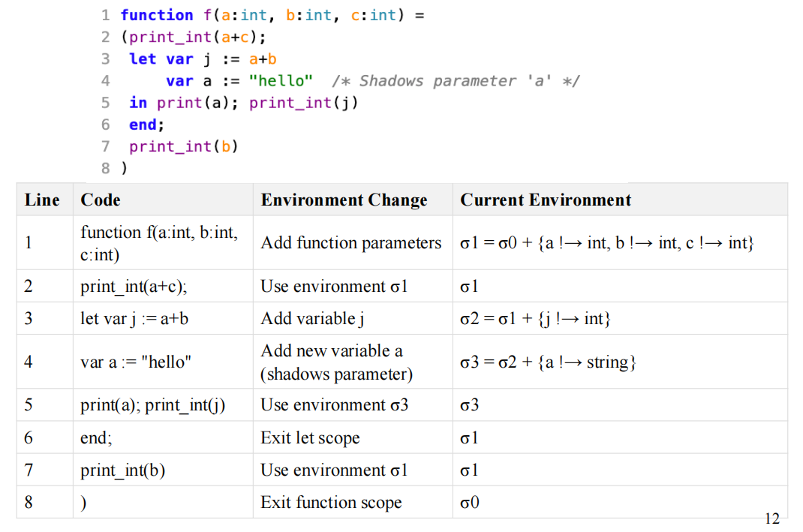Click the 'print(a); print_int(j)' table cell
803x532 pixels.
pyautogui.click(x=152, y=405)
